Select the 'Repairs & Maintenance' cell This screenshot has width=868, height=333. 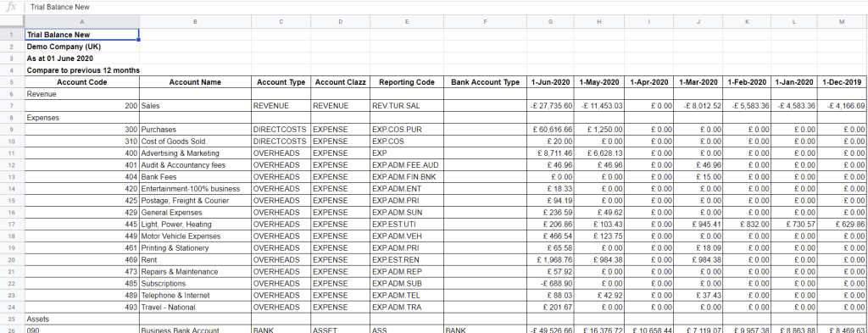click(196, 272)
